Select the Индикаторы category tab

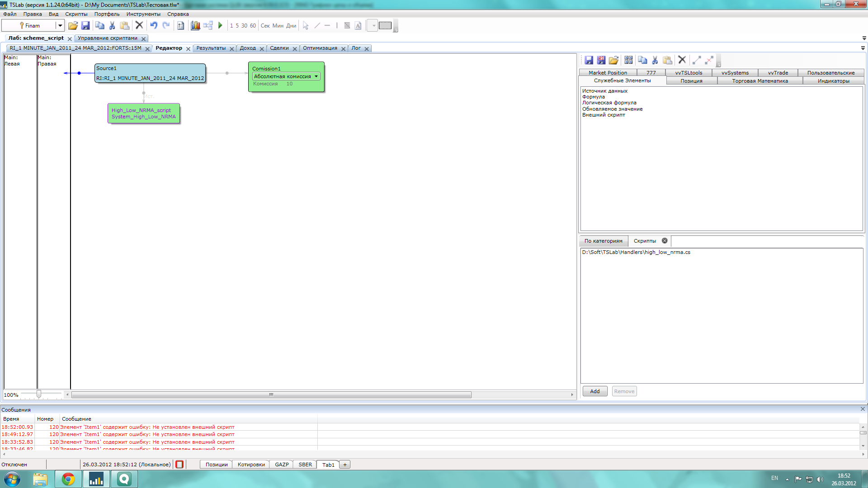833,81
